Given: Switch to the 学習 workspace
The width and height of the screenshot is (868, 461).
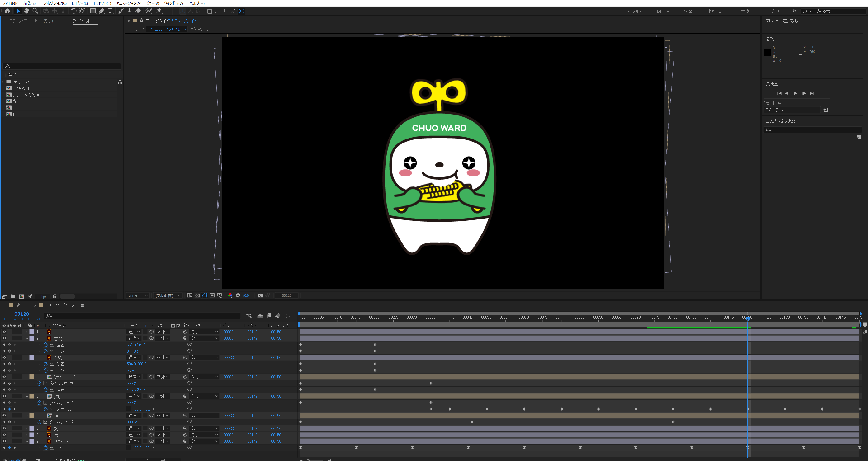Looking at the screenshot, I should point(688,12).
